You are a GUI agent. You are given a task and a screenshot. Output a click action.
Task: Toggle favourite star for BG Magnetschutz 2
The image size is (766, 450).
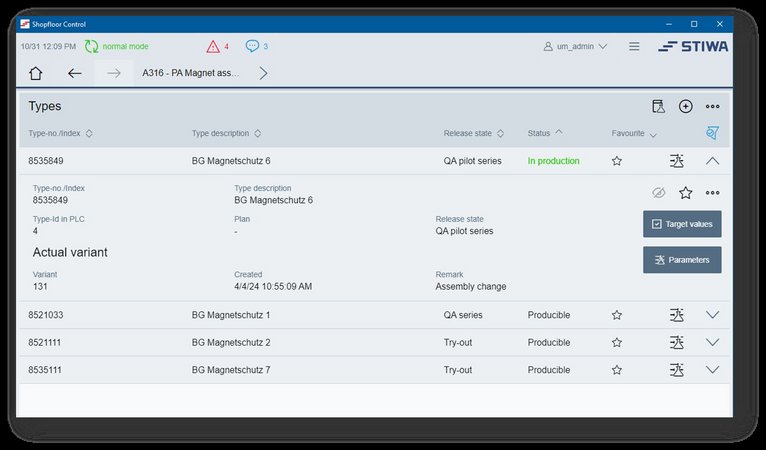617,342
